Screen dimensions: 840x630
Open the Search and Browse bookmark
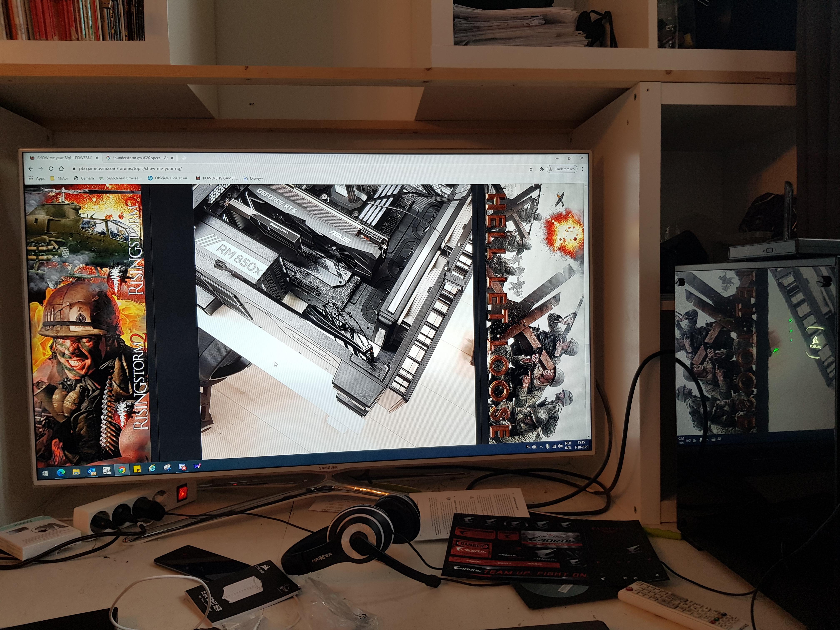pyautogui.click(x=120, y=178)
